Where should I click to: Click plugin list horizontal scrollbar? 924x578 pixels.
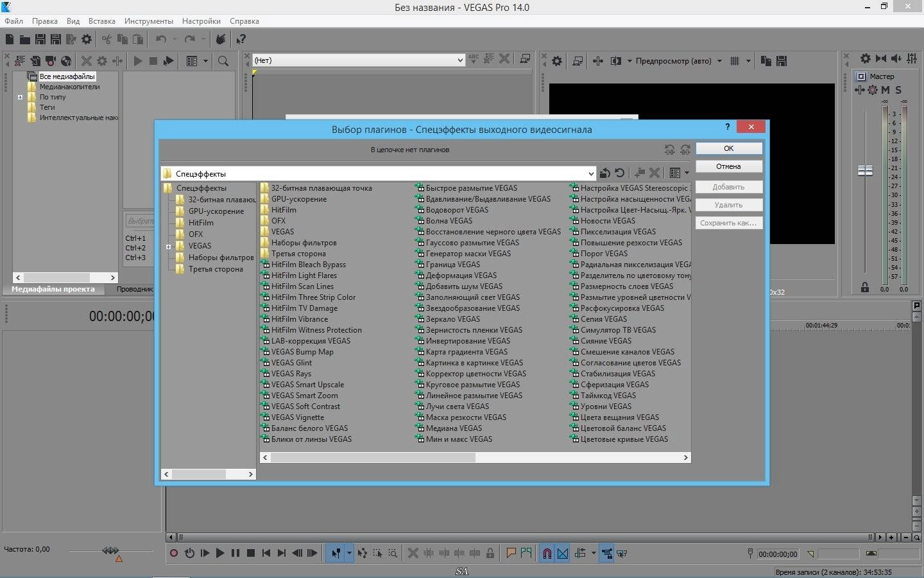475,457
